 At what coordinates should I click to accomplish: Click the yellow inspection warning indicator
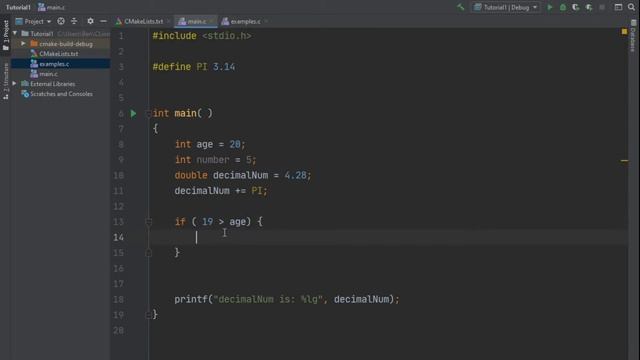point(624,31)
